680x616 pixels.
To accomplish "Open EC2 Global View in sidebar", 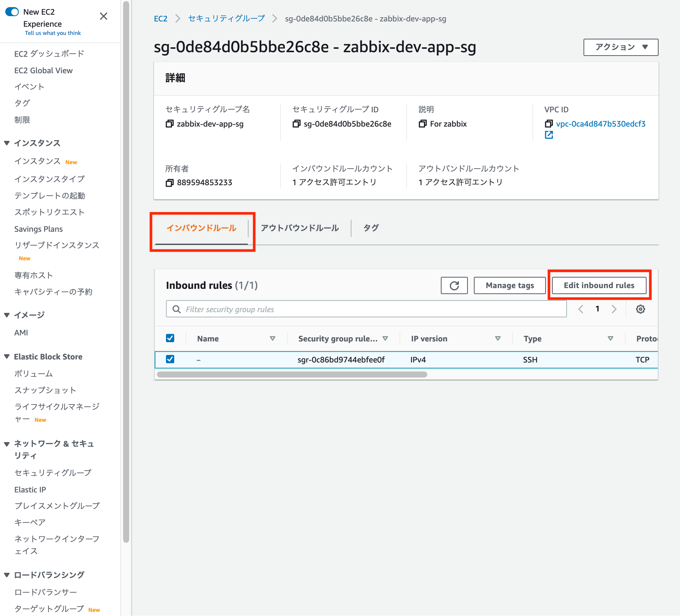I will click(x=44, y=71).
